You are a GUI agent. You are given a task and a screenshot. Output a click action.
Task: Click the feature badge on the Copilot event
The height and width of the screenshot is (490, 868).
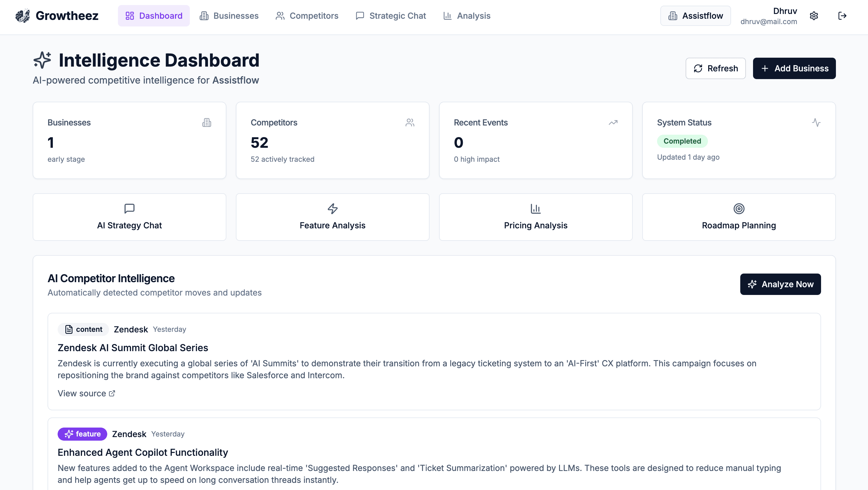click(82, 434)
